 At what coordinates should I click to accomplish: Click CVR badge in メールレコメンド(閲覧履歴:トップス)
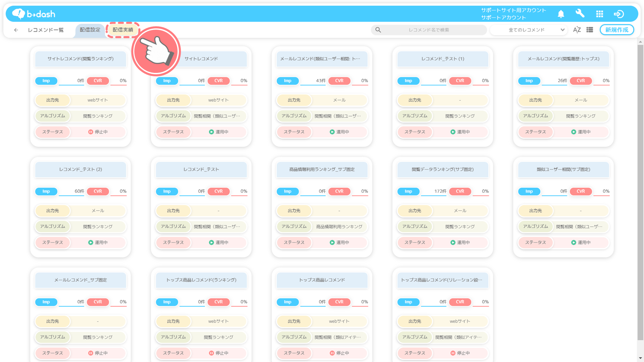pos(581,81)
